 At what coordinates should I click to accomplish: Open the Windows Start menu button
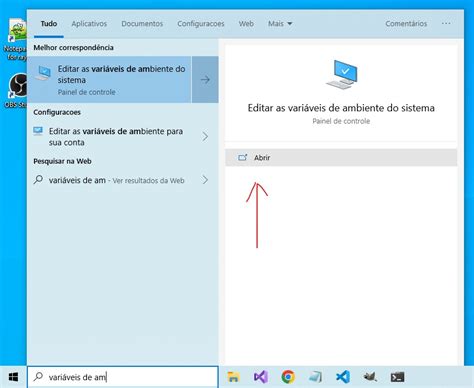pos(13,377)
